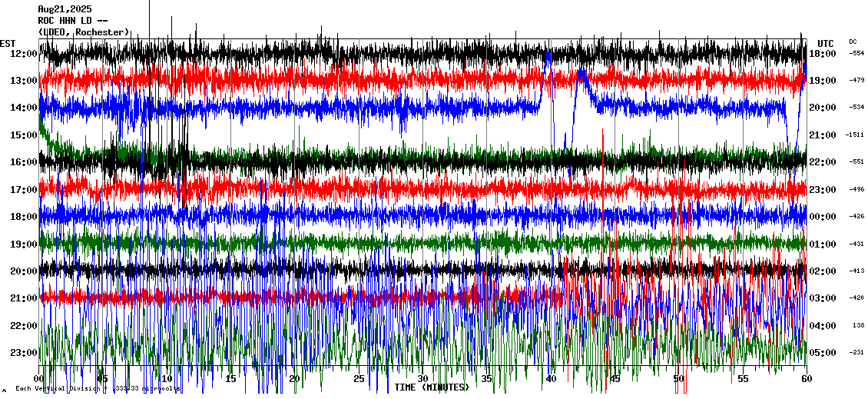Click the DC value -496
The height and width of the screenshot is (399, 868).
tap(857, 190)
